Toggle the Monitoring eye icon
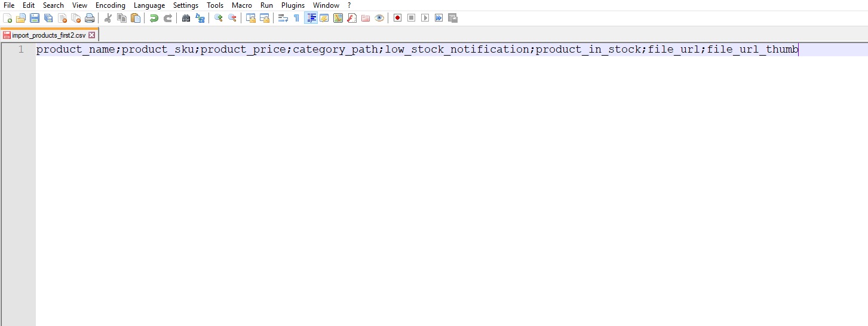Screen dimensions: 868x326 [x=379, y=18]
